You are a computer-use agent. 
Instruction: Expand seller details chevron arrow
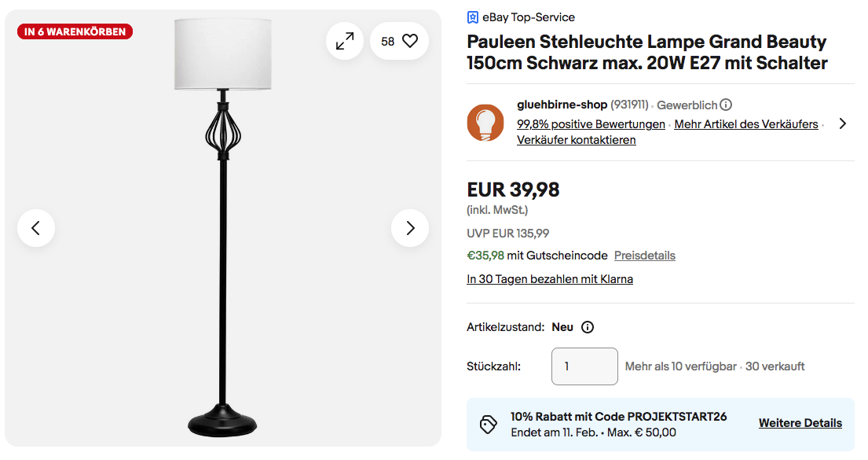coord(842,123)
